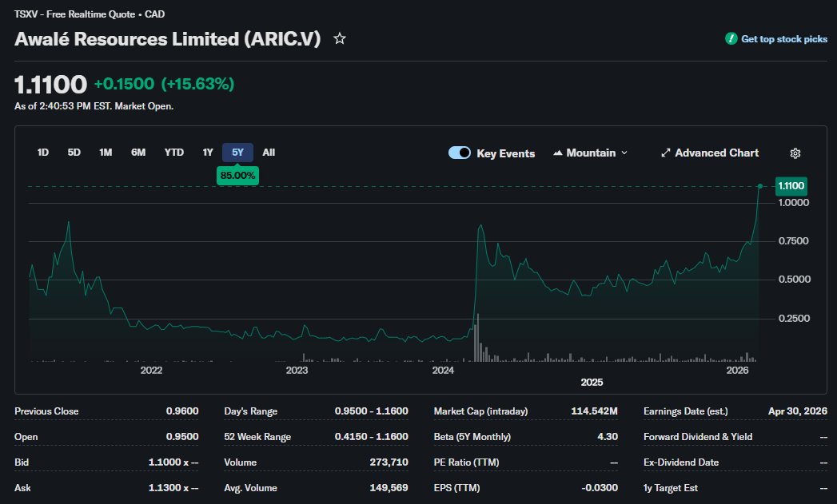The width and height of the screenshot is (837, 504).
Task: Click the EPS (TTM) label
Action: coord(456,488)
